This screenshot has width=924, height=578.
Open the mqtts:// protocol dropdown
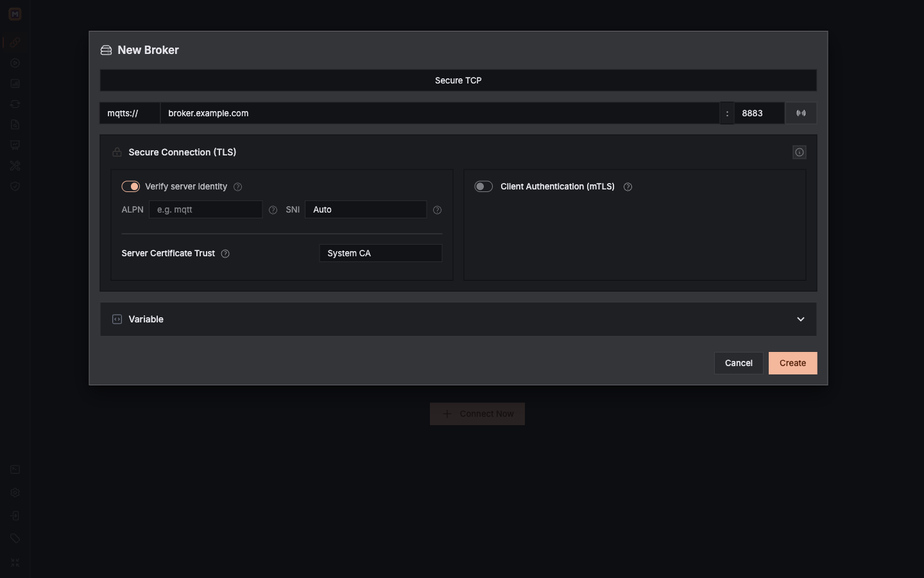tap(130, 113)
